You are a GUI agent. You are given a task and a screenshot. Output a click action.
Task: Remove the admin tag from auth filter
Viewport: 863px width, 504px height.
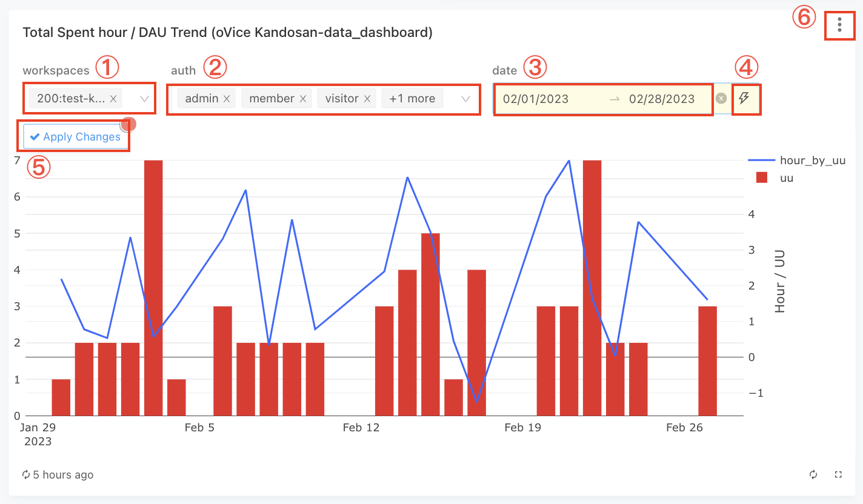(x=226, y=99)
